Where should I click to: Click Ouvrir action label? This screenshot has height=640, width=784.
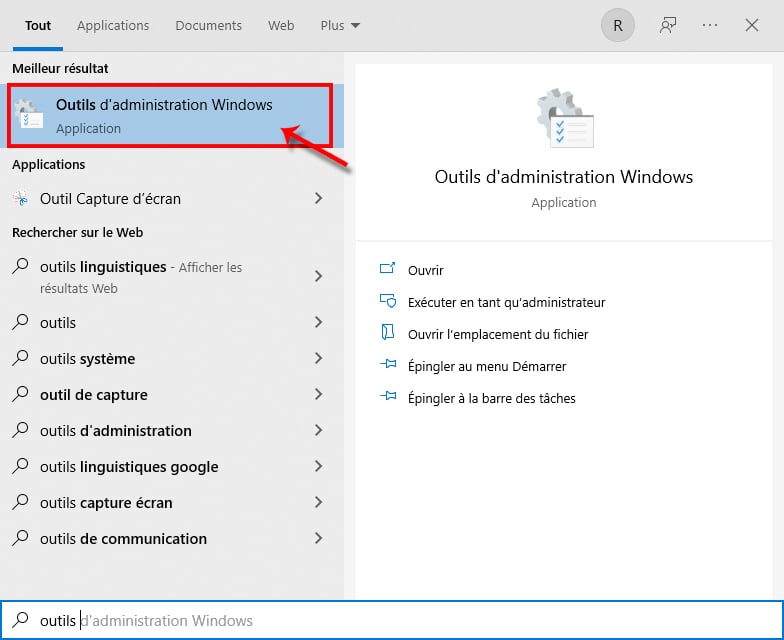point(426,270)
